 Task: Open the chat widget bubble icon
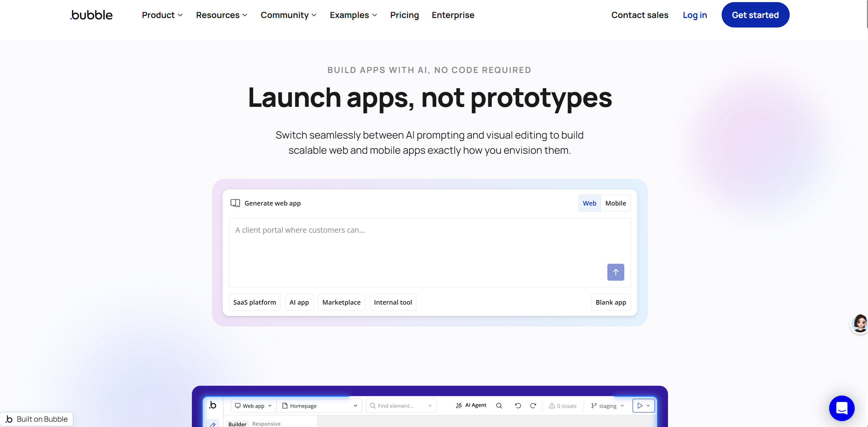842,408
